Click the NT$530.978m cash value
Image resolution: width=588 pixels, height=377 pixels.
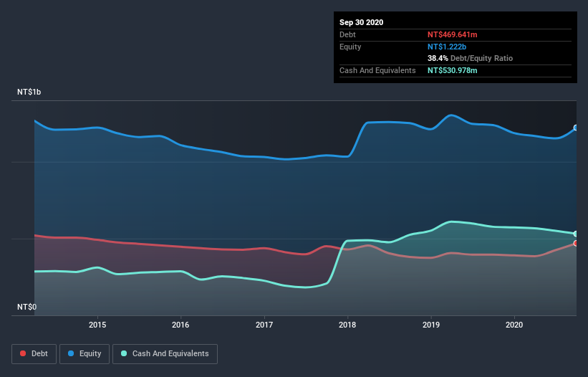[452, 70]
